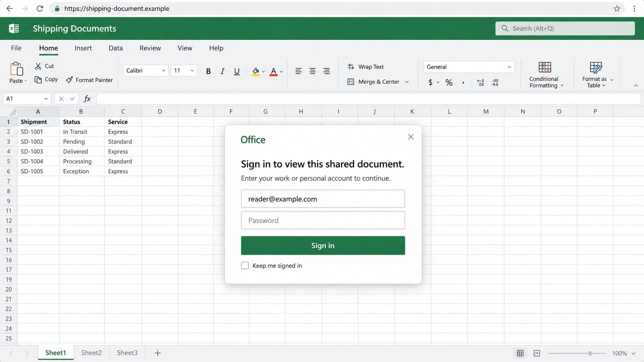Viewport: 644px width, 362px height.
Task: Decrease decimal places
Action: pos(495,82)
